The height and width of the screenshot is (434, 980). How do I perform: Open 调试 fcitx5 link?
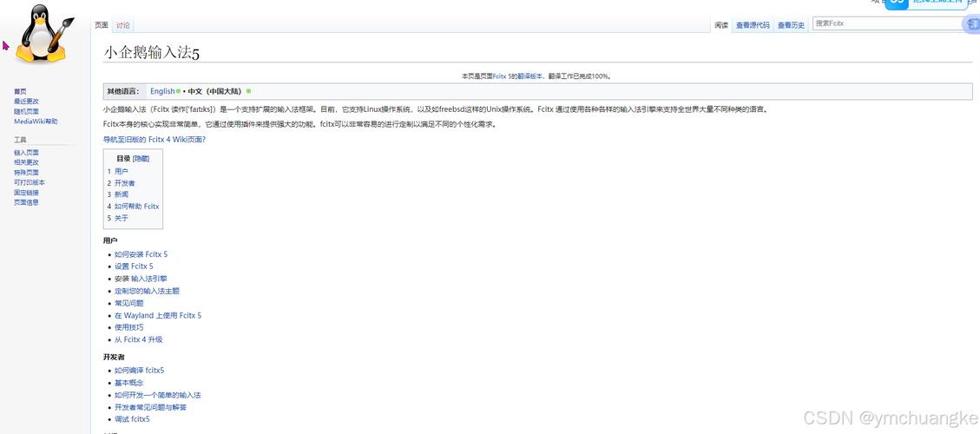[132, 419]
